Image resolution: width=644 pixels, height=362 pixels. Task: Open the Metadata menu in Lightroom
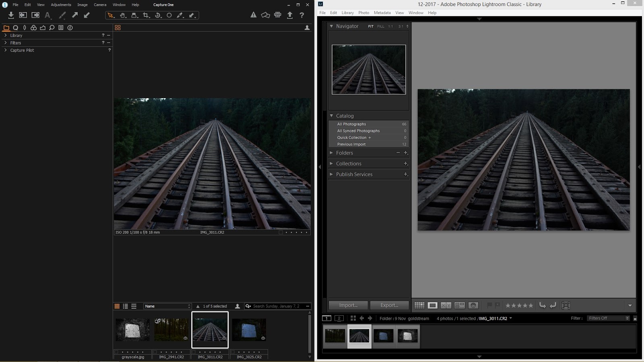[382, 13]
